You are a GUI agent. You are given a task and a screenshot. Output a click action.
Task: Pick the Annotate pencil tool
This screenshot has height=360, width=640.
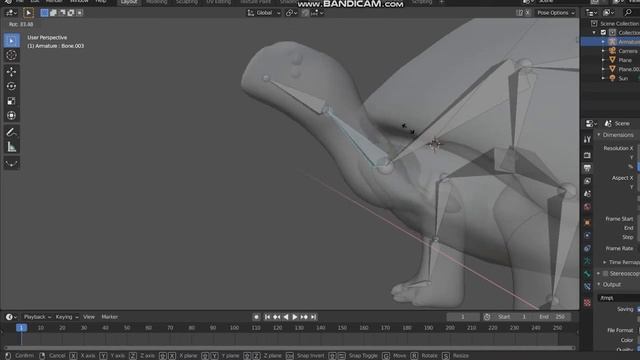click(11, 132)
